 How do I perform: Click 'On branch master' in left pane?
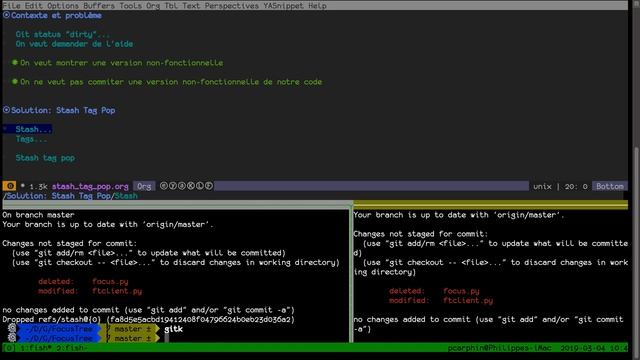[x=38, y=215]
